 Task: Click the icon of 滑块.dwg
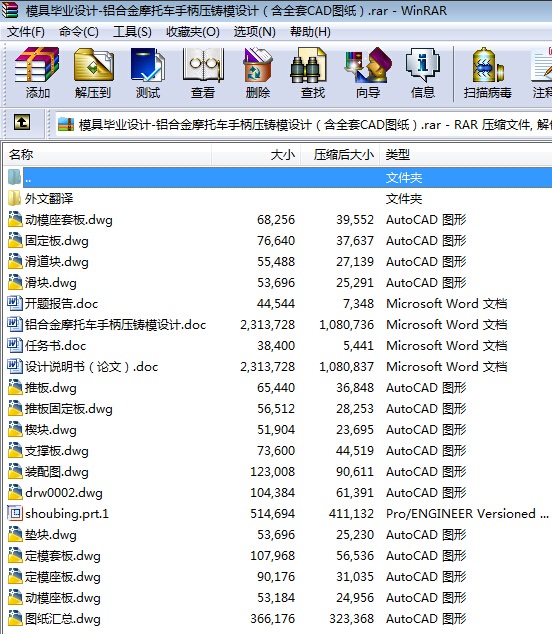coord(15,283)
